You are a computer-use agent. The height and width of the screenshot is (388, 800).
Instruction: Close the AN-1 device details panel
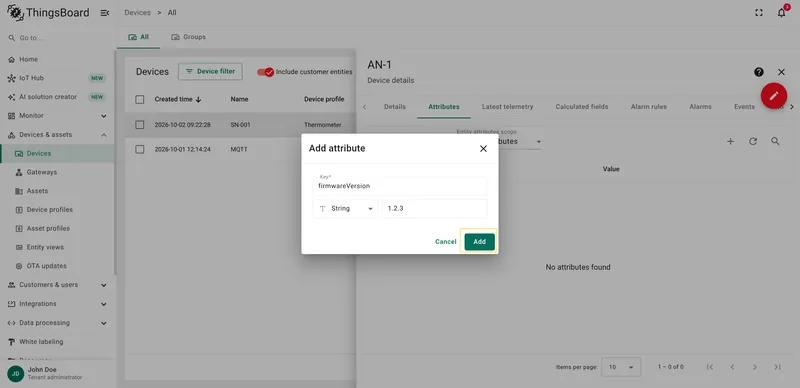click(781, 72)
